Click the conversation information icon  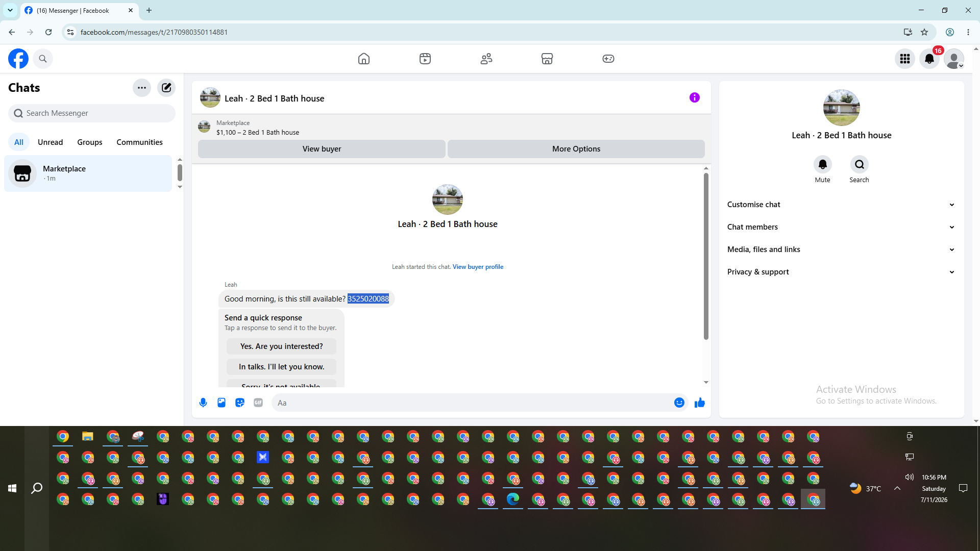tap(695, 97)
